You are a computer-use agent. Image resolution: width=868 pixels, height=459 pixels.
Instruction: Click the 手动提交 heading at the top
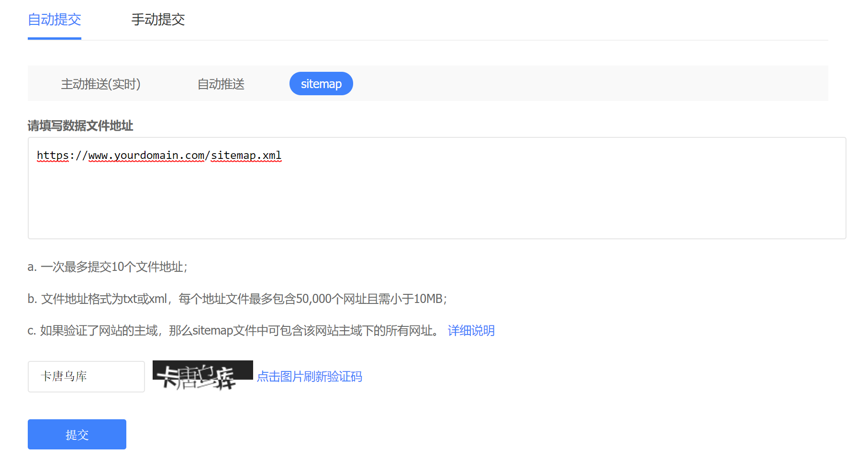coord(158,20)
